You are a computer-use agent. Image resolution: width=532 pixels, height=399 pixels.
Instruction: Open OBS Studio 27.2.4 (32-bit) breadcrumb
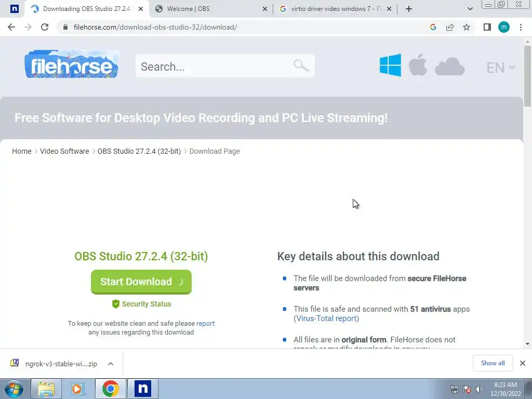tap(139, 151)
